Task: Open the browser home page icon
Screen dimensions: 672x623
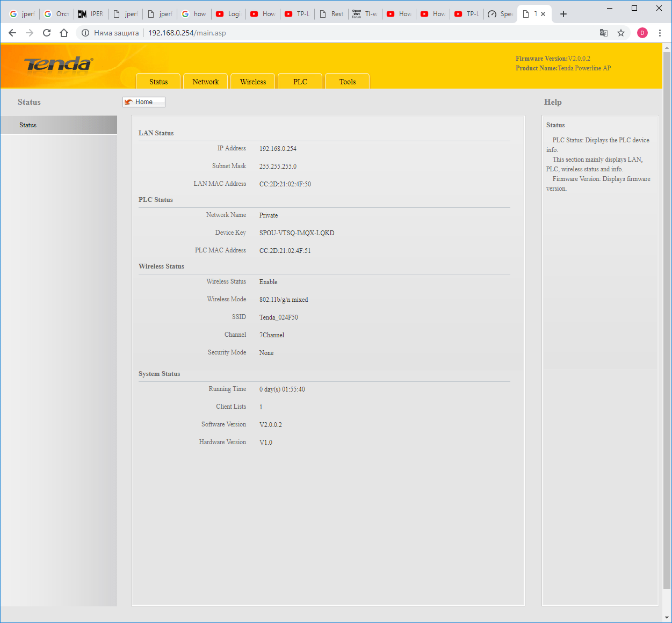Action: 64,33
